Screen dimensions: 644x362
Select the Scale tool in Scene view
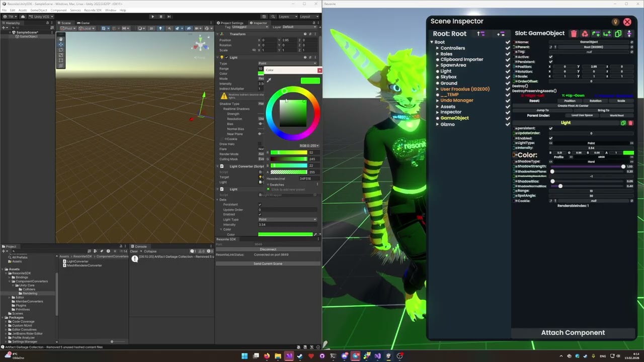click(x=61, y=55)
